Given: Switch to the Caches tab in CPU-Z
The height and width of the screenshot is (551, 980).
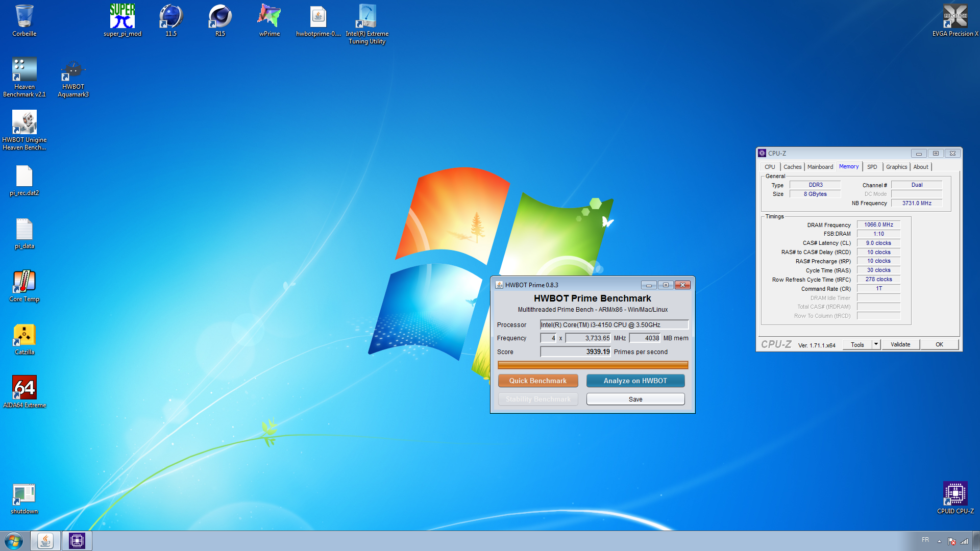Looking at the screenshot, I should [792, 167].
